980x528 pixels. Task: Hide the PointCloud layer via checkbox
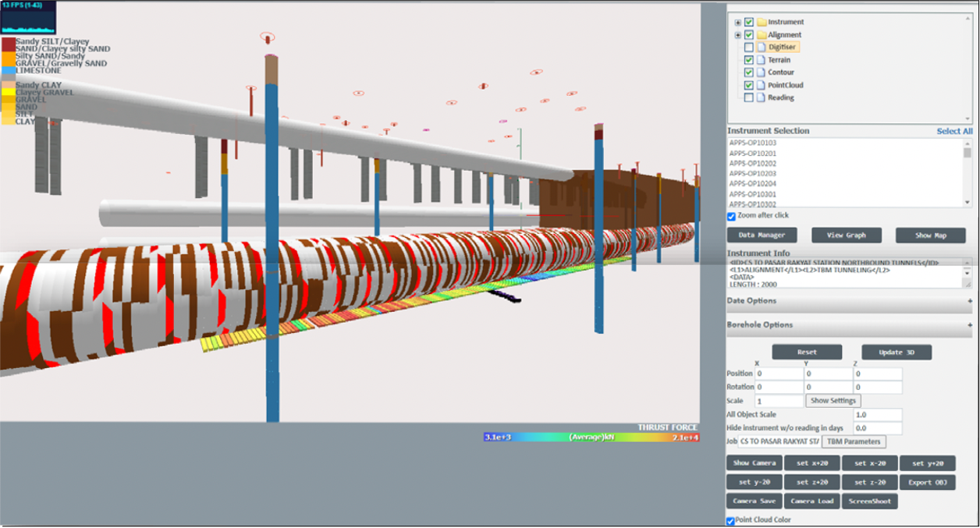point(749,85)
